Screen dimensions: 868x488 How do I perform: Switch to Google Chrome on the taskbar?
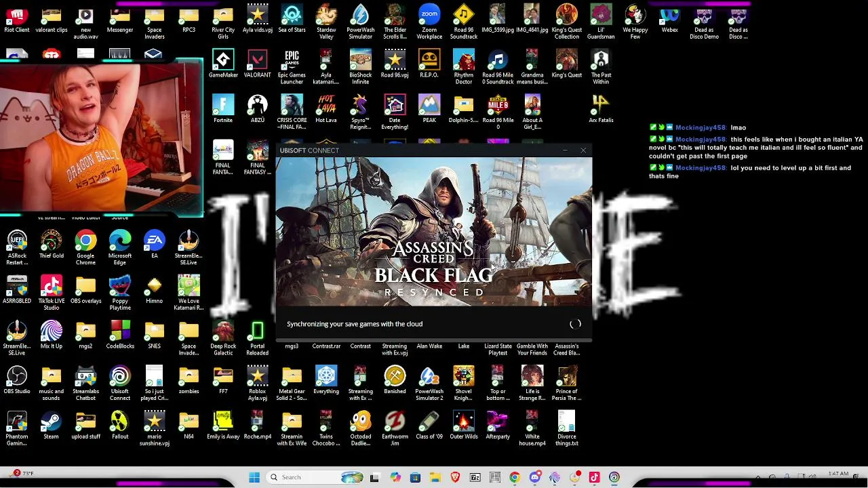pos(515,477)
